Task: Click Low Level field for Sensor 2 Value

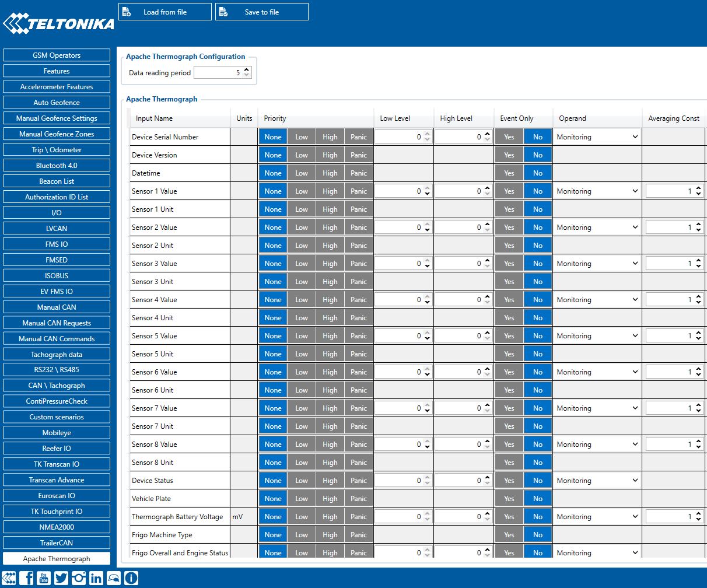Action: tap(398, 228)
